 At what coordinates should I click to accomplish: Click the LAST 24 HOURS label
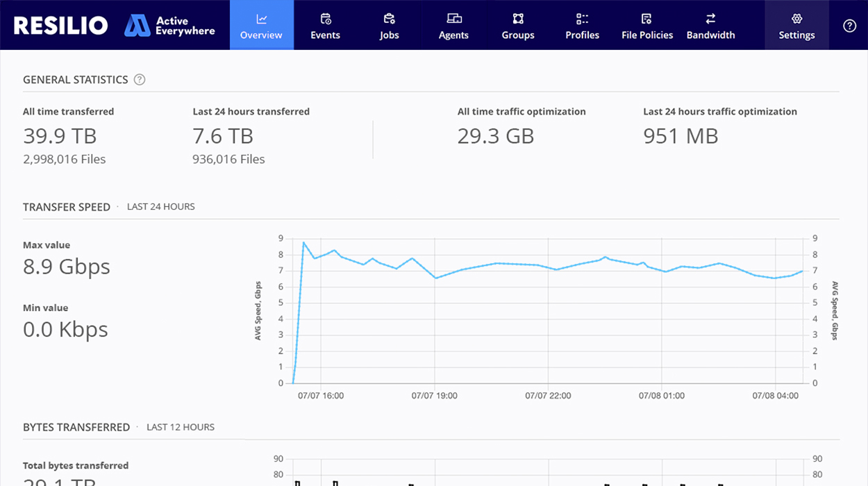[x=160, y=206]
